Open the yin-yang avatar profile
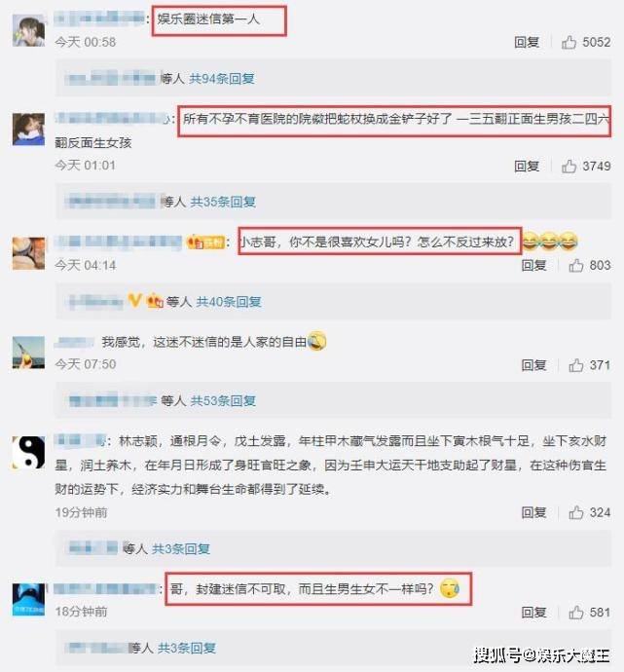 (x=28, y=453)
